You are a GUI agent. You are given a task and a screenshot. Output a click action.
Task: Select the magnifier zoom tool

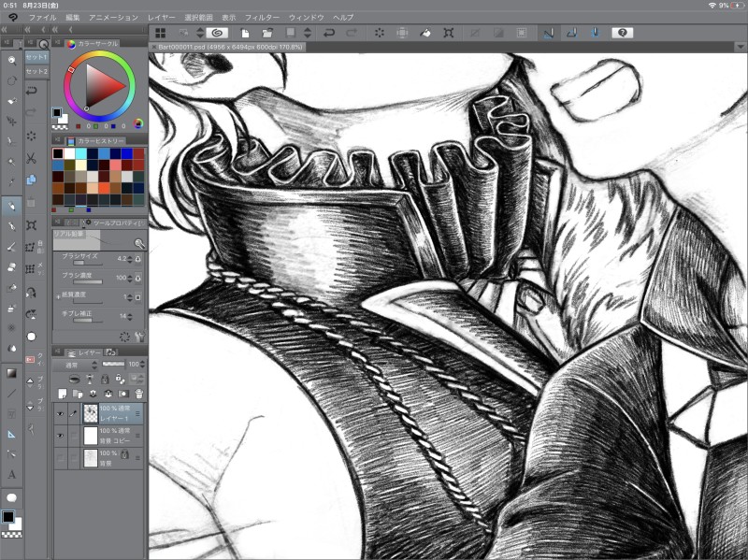[11, 61]
